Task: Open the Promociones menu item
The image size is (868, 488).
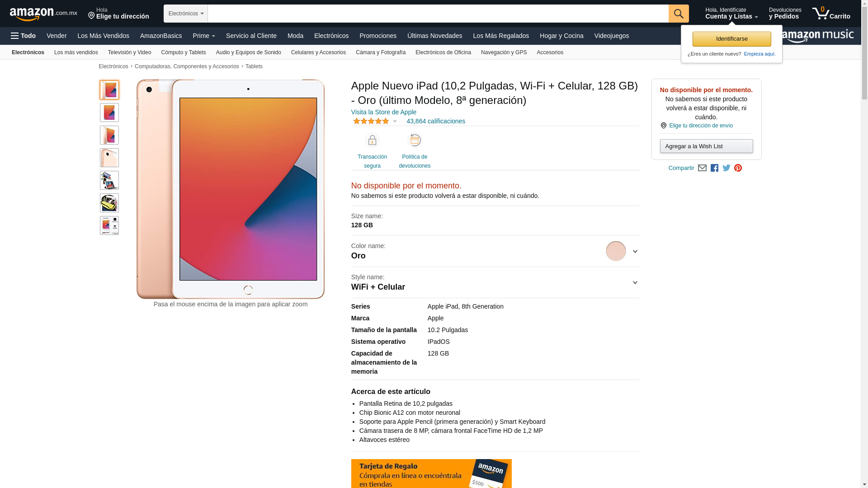Action: click(x=378, y=36)
